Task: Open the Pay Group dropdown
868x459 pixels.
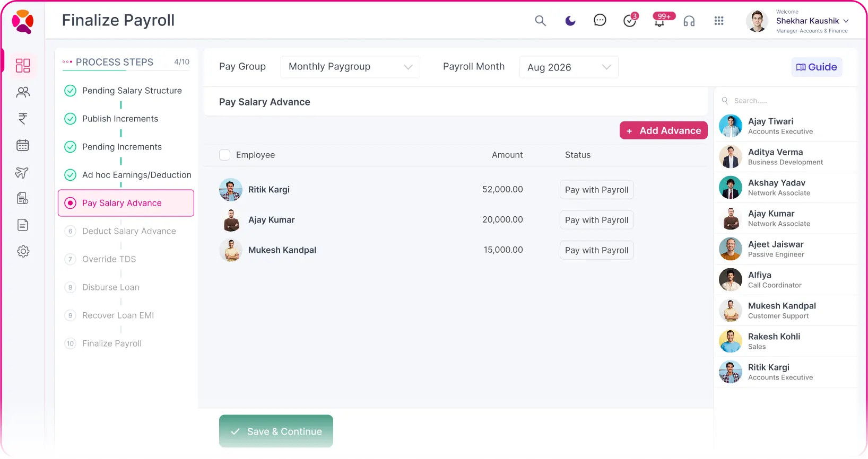Action: [350, 67]
